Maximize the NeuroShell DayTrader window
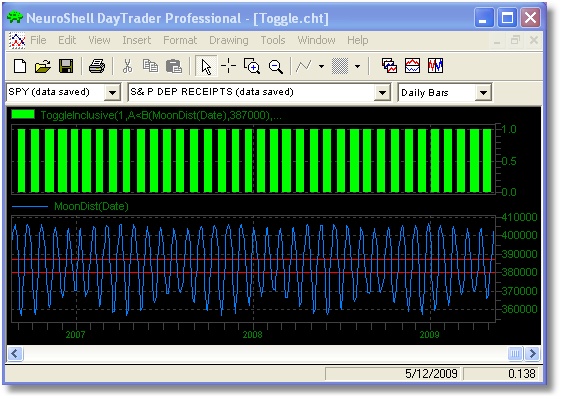Screen dimensions: 561x399 507,18
